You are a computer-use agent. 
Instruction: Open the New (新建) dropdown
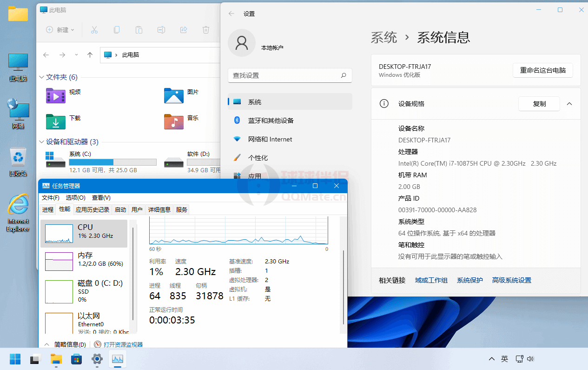pyautogui.click(x=60, y=30)
